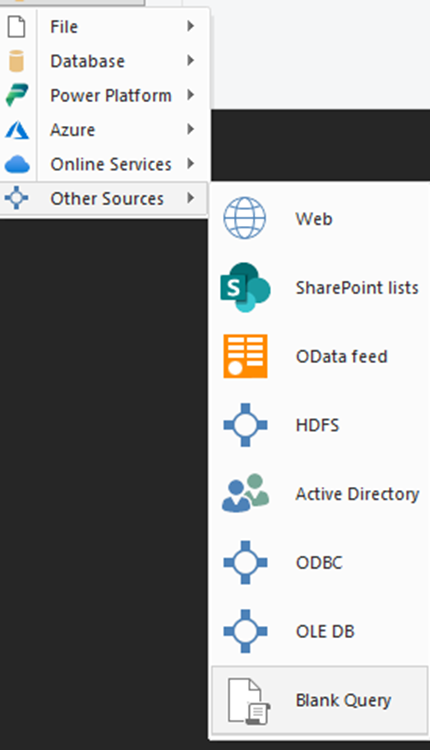Expand the File submenu arrow
430x750 pixels.
click(x=190, y=26)
